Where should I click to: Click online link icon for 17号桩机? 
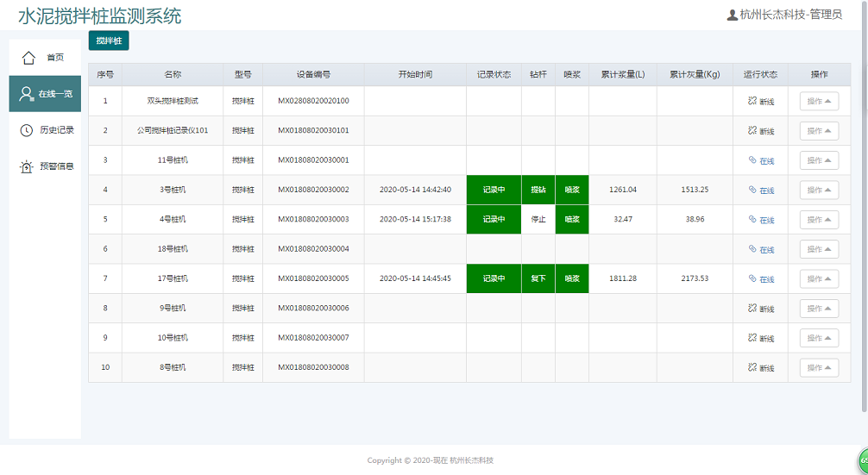point(752,278)
